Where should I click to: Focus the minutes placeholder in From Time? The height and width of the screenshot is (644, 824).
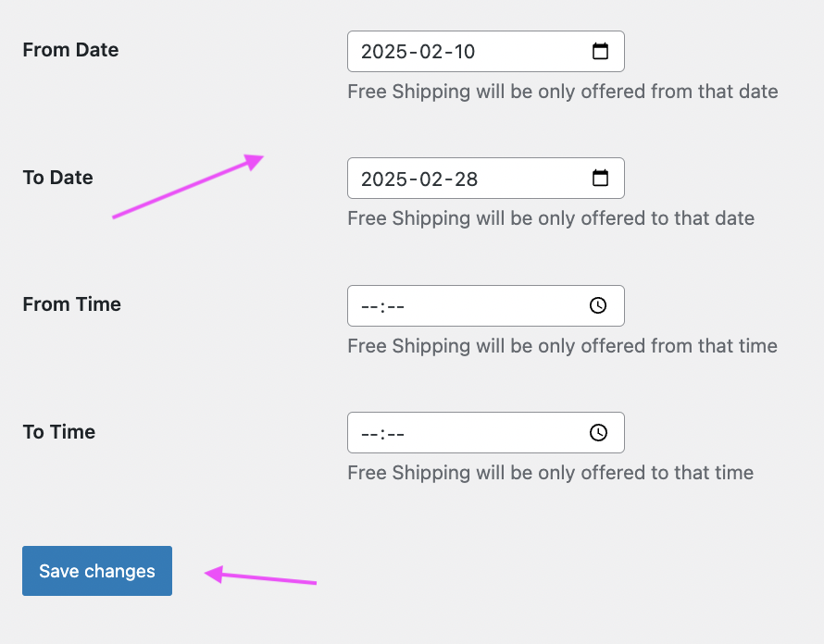coord(396,306)
